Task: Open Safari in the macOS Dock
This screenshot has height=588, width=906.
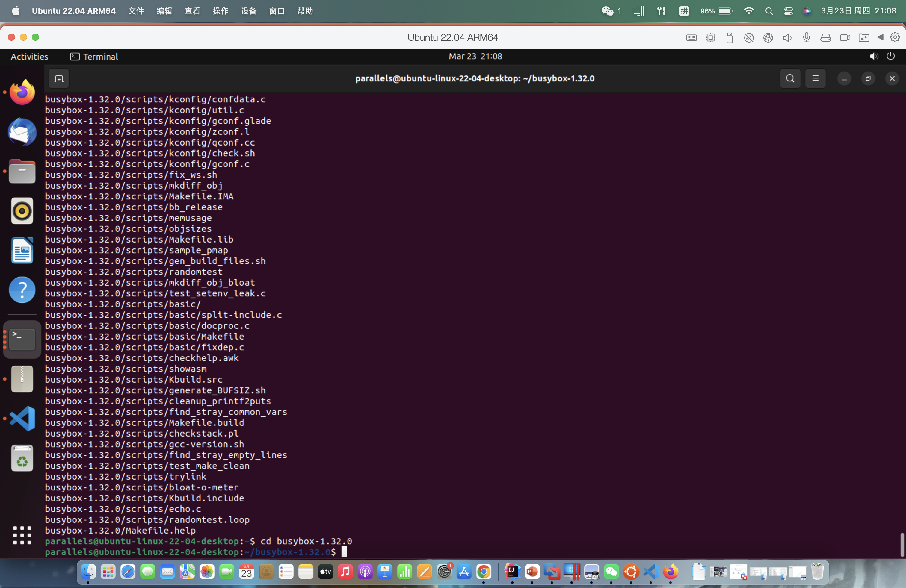Action: (x=128, y=572)
